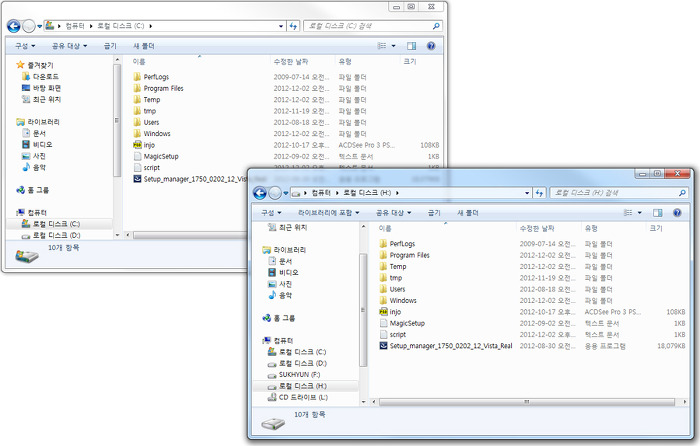The height and width of the screenshot is (446, 700).
Task: Select script file icon in H: window
Action: point(383,334)
